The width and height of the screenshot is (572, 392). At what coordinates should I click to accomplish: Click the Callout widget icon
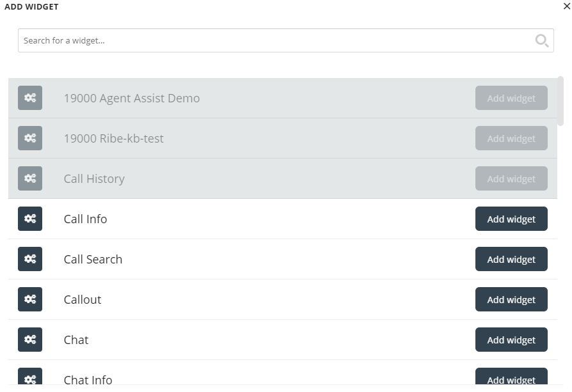point(30,299)
